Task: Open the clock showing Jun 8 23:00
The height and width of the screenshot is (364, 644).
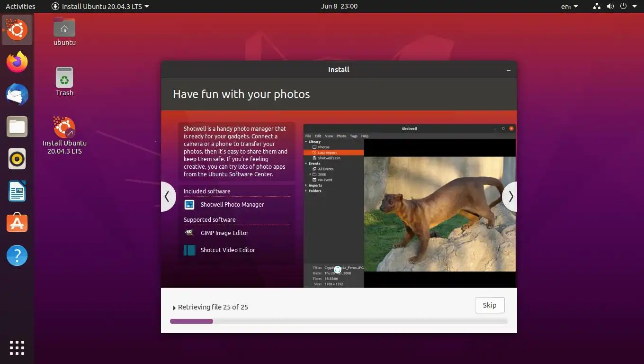Action: [x=339, y=6]
